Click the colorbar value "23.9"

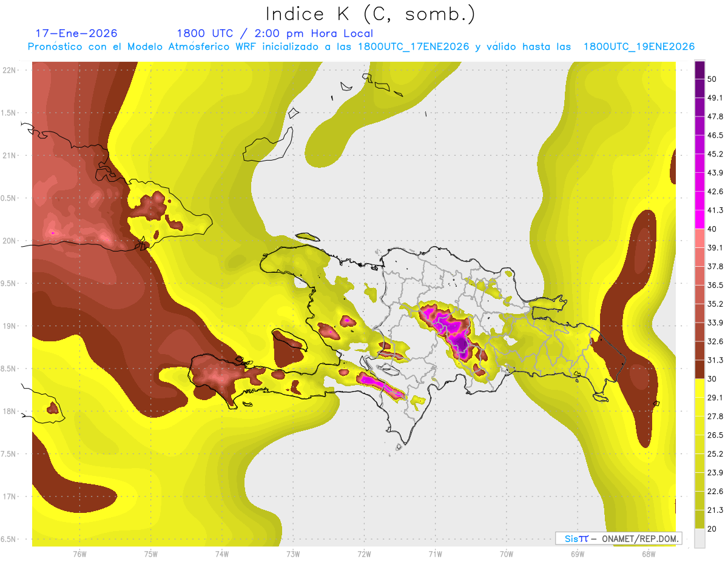point(715,472)
